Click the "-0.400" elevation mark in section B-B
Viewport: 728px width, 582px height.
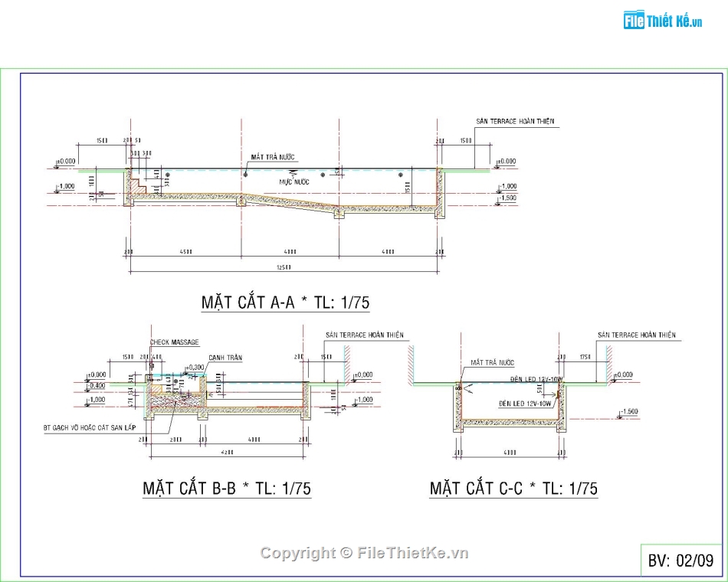[96, 386]
